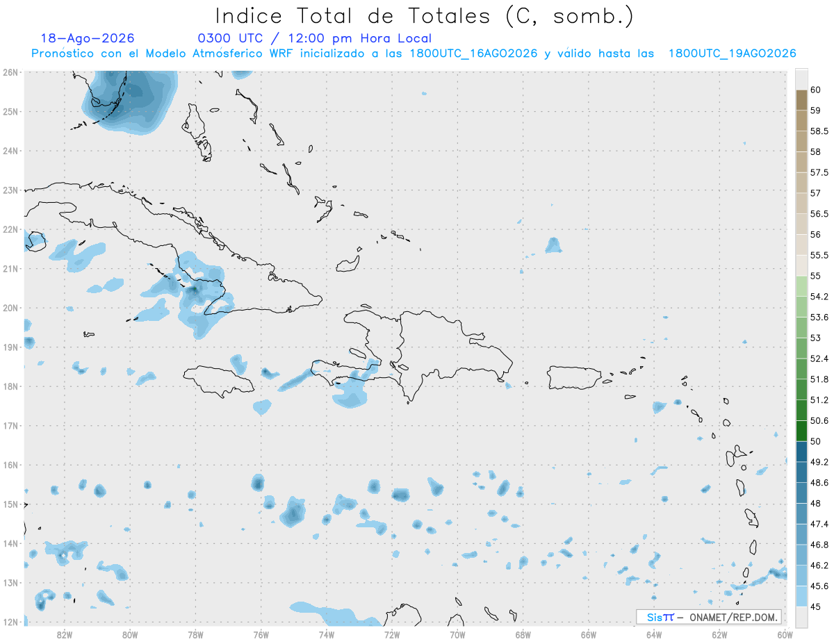Click the latitude label '20N'
Screen dimensions: 834x644
(11, 308)
